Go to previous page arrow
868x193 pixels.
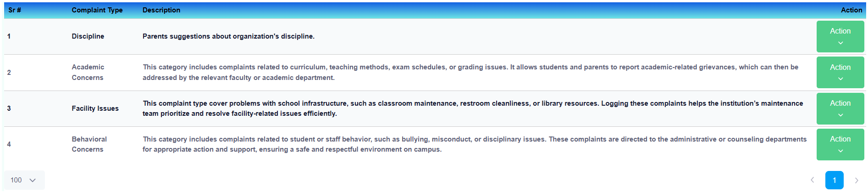(813, 180)
